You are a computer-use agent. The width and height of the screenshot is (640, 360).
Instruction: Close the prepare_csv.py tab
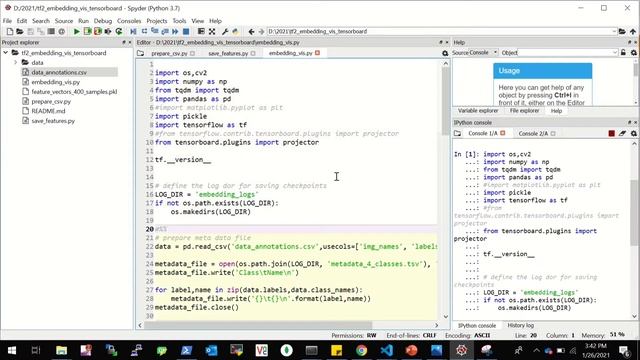(x=192, y=53)
